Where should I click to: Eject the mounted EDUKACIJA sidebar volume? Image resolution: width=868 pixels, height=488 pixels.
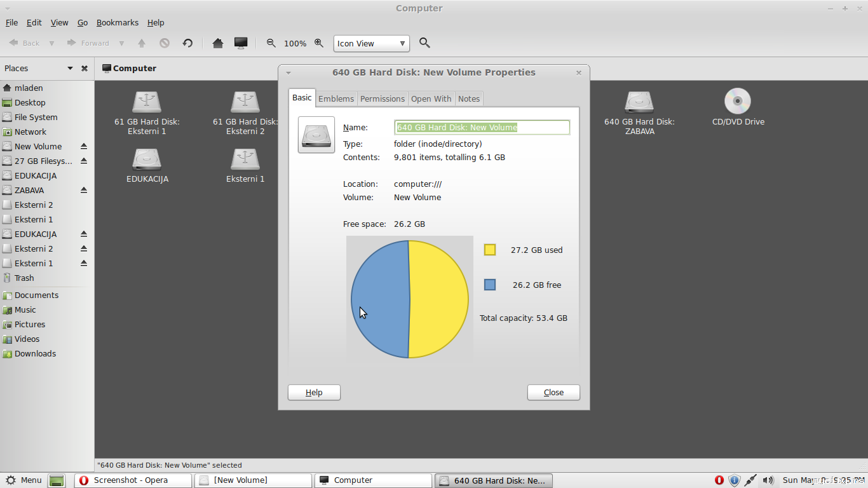pos(84,234)
